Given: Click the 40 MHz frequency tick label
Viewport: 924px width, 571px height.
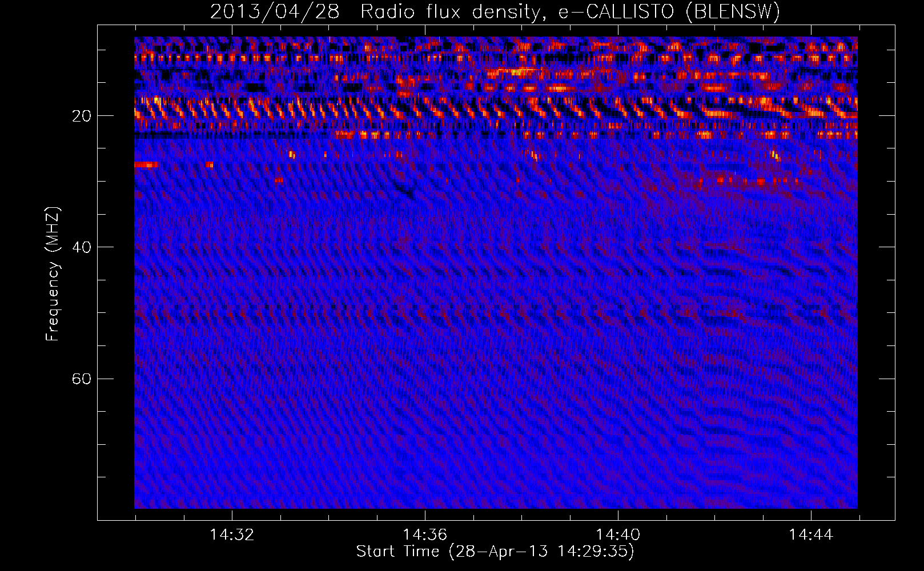Looking at the screenshot, I should coord(82,248).
